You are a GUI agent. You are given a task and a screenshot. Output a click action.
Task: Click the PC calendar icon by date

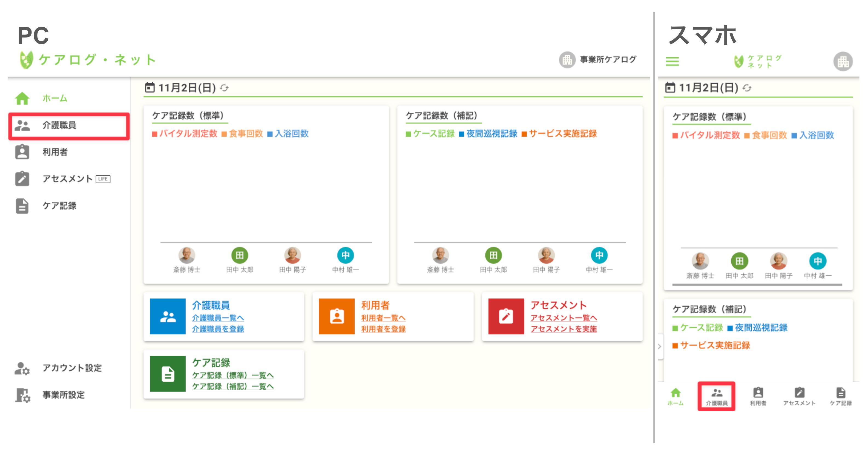point(150,88)
